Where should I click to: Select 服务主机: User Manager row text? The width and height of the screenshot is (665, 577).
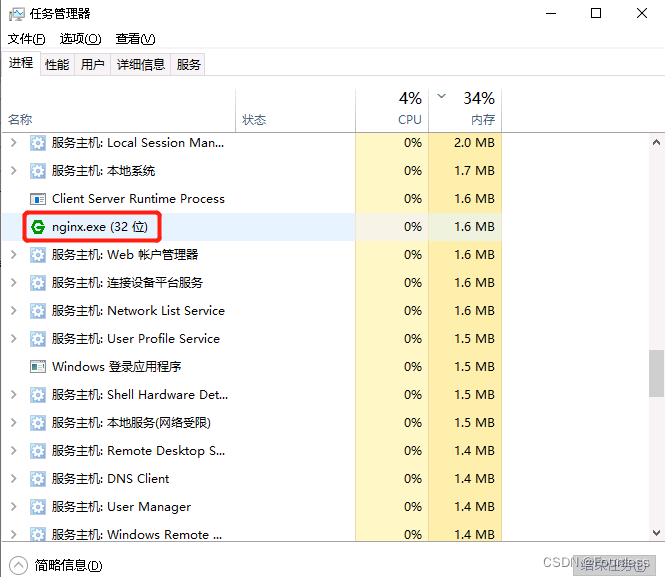click(x=121, y=507)
